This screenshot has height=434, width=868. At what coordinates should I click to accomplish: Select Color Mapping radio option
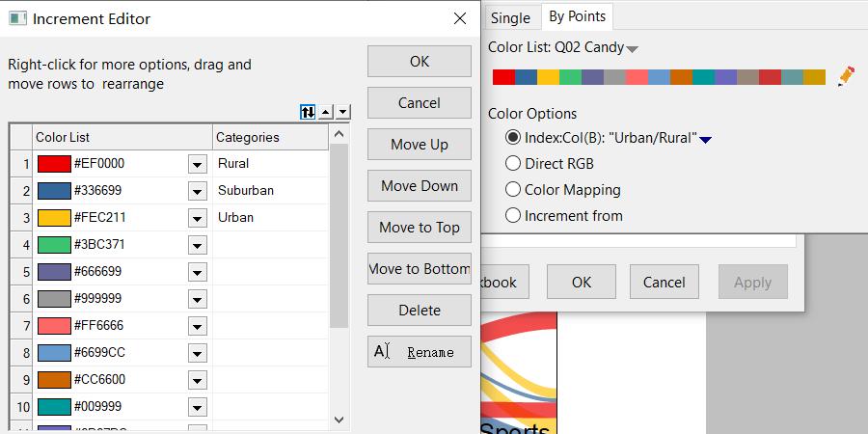pos(513,190)
